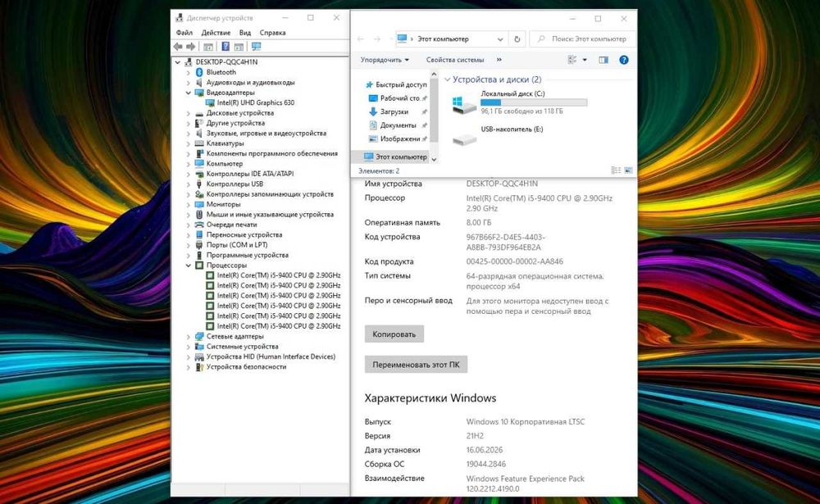This screenshot has width=820, height=504.
Task: Click the 19044.2846 OS build value
Action: tap(485, 465)
